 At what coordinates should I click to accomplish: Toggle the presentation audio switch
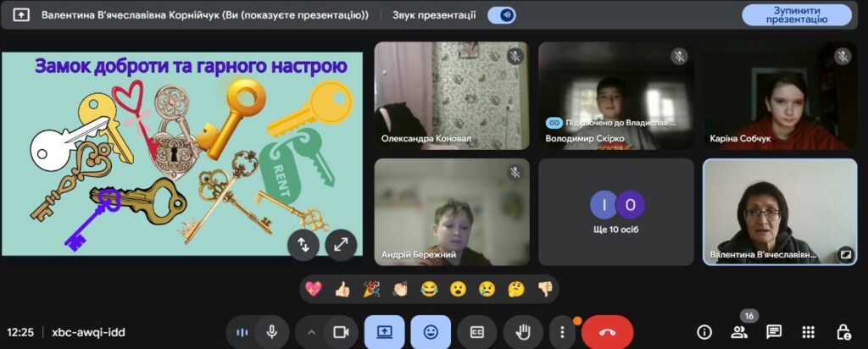[x=503, y=15]
